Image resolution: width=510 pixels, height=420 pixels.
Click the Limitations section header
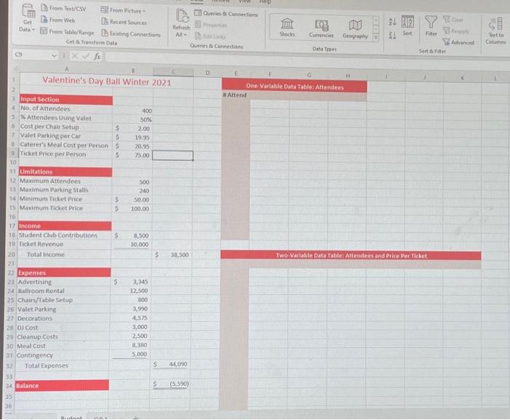(66, 172)
